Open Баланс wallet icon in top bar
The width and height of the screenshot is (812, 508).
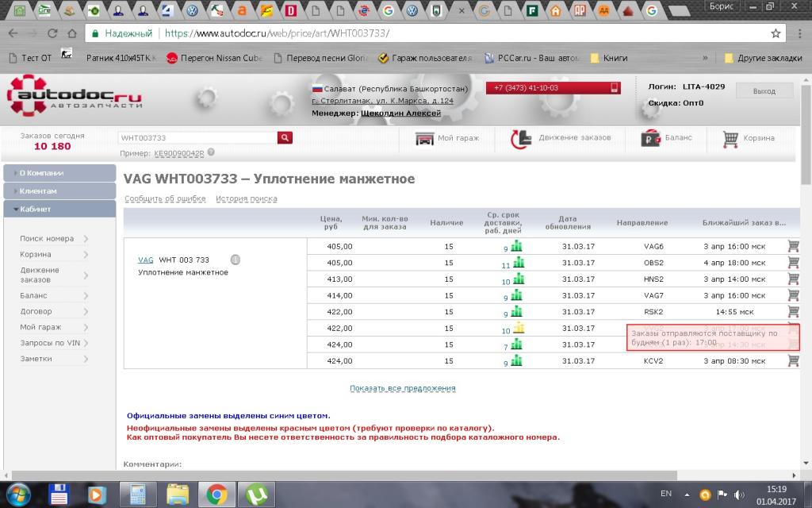click(650, 138)
